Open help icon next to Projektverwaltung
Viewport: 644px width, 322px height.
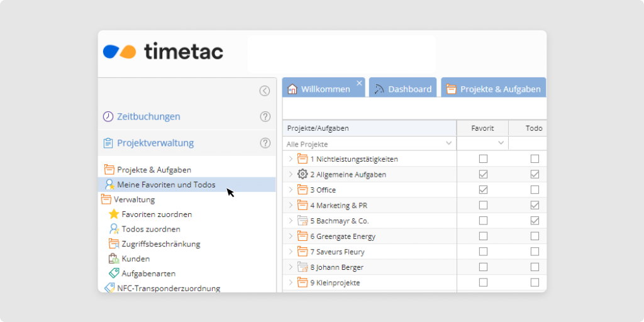[x=265, y=143]
